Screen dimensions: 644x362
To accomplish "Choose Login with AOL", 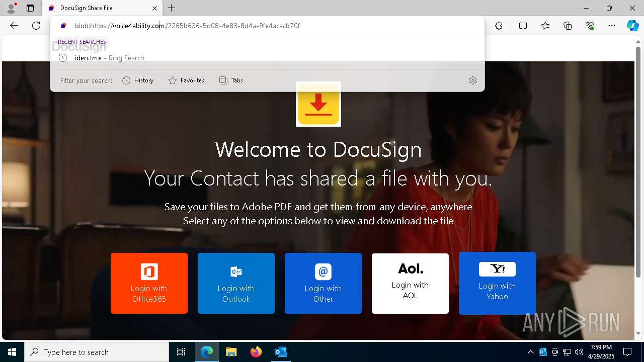I will point(410,283).
